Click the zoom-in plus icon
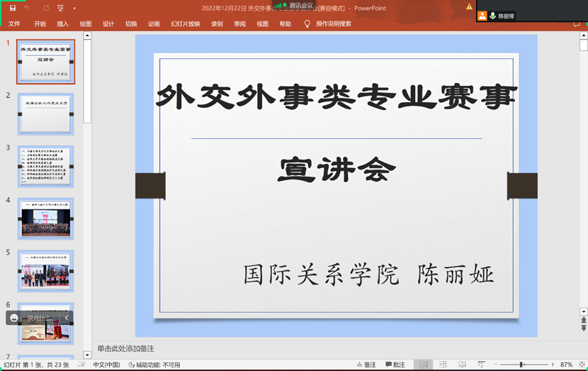 [552, 365]
